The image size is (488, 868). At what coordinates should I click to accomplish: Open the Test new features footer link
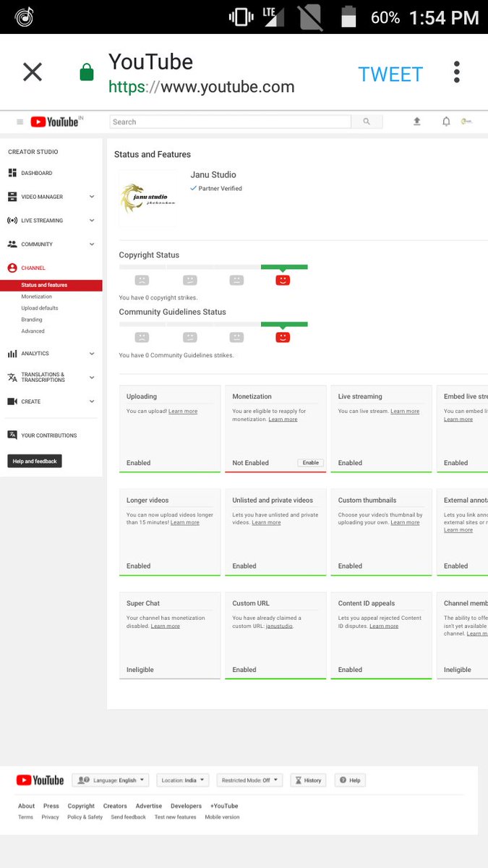tap(175, 817)
